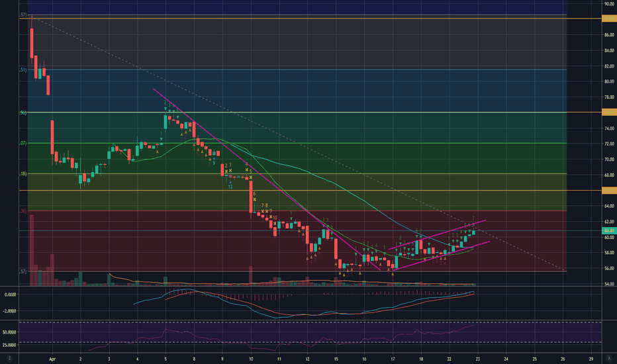Click the 86.00 price axis label
The height and width of the screenshot is (364, 617).
(609, 35)
